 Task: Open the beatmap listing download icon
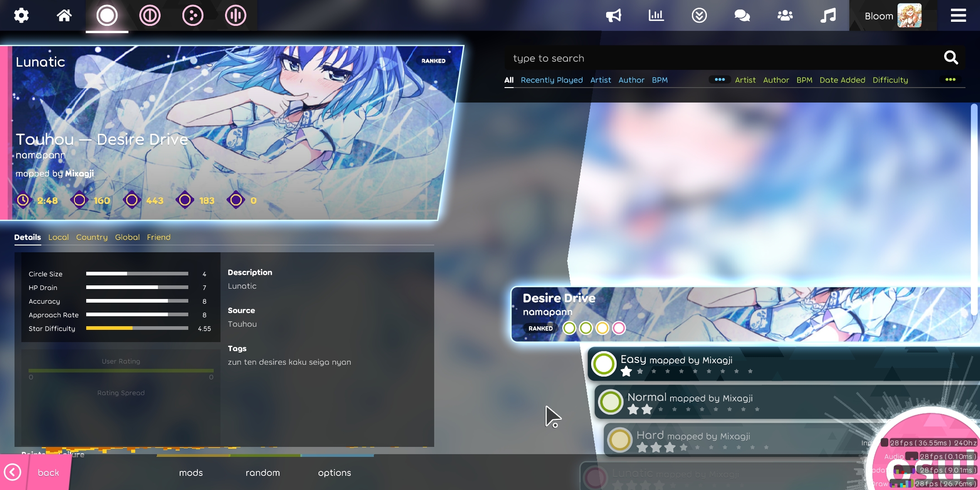click(699, 16)
